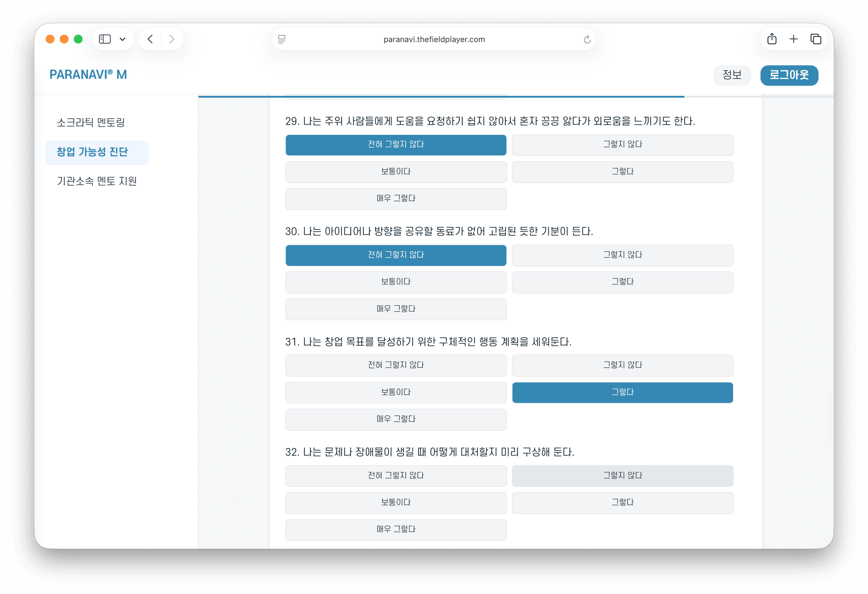The image size is (868, 594).
Task: Select '그렇지 않다' for question 32
Action: 622,476
